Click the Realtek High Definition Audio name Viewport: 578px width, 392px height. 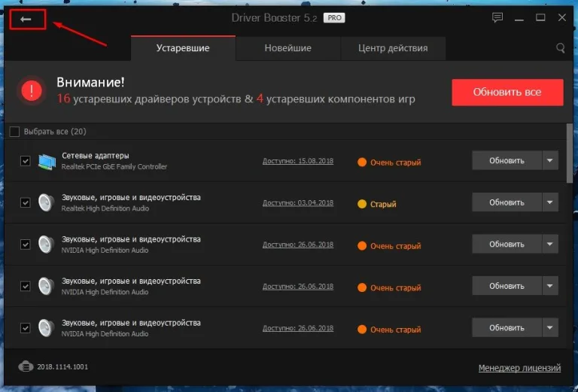(105, 208)
